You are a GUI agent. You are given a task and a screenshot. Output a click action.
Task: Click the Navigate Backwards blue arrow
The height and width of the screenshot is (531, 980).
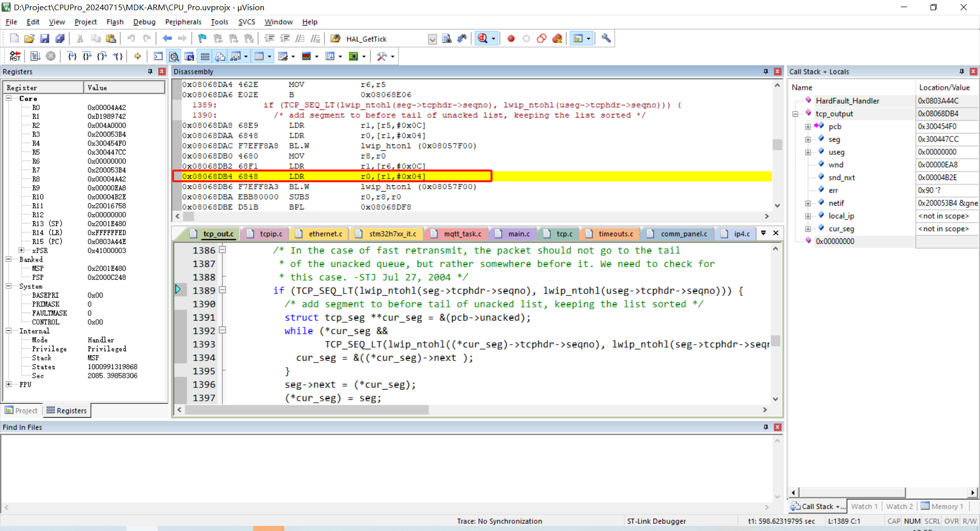tap(167, 39)
